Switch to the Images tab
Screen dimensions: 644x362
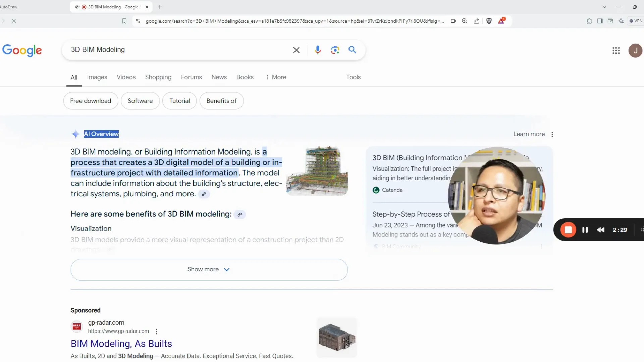coord(97,77)
